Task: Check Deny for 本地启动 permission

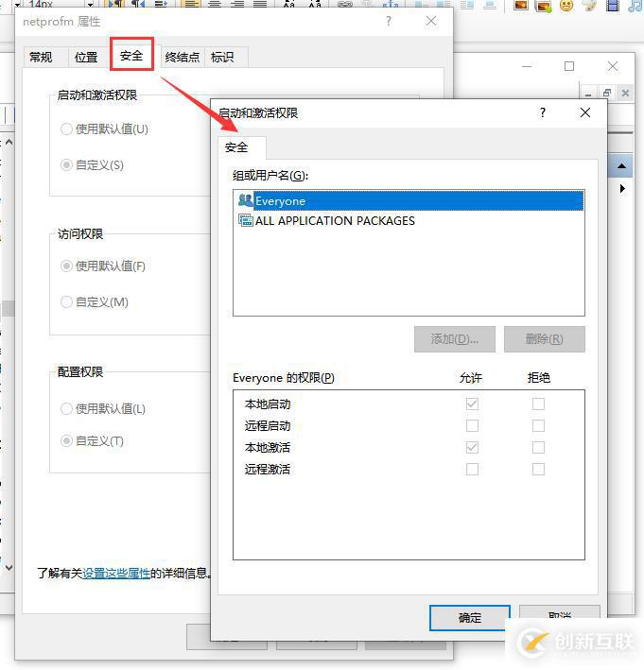Action: point(538,404)
